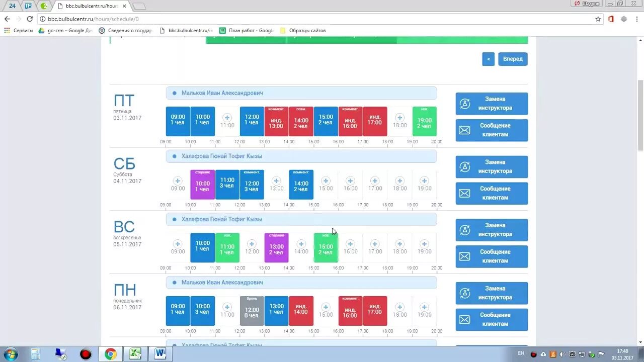Add a slot at 18:00 on Friday
644x362 pixels.
pos(400,117)
